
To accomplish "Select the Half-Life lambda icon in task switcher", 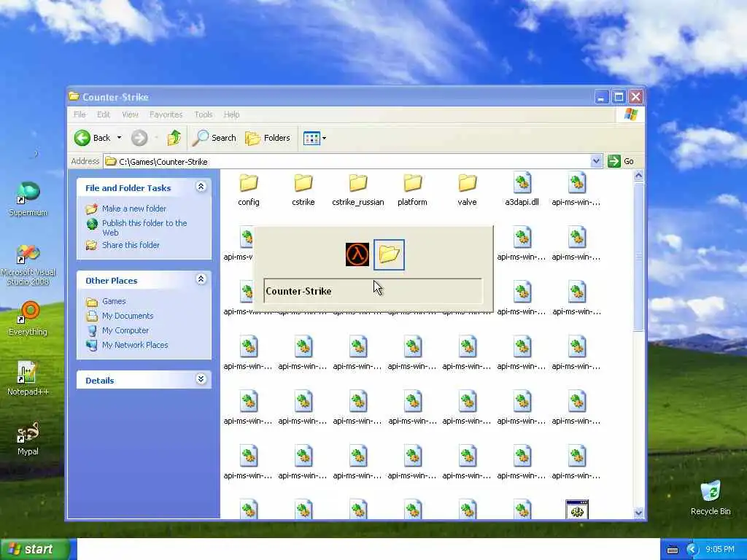I will [x=357, y=254].
